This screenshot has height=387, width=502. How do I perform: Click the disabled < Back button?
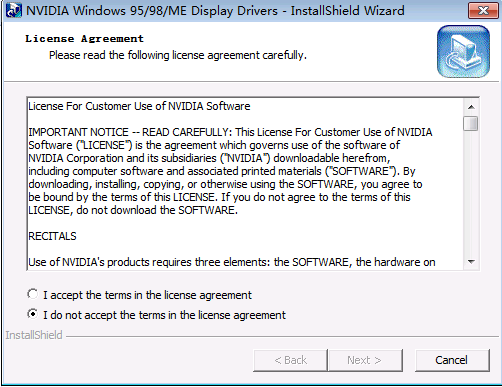290,360
